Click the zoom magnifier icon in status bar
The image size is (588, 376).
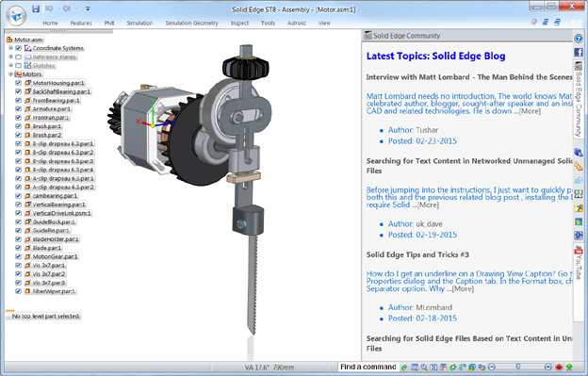click(x=424, y=367)
